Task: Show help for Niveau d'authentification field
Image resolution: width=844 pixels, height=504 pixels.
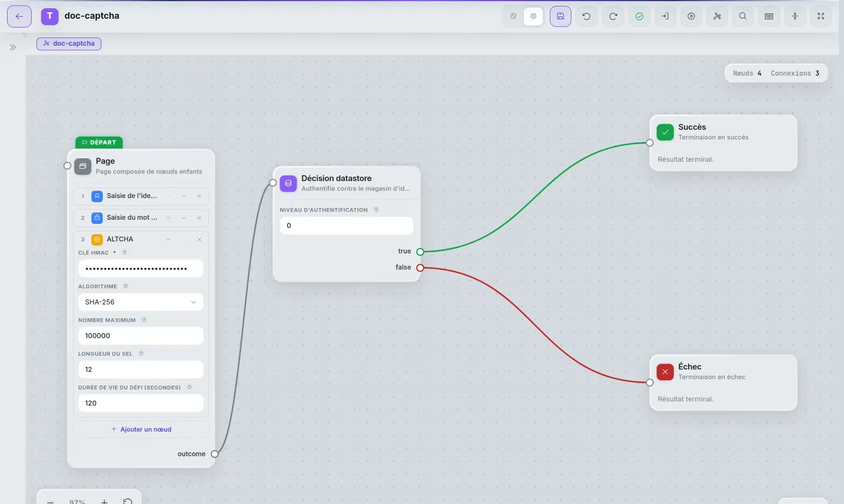Action: click(x=376, y=210)
